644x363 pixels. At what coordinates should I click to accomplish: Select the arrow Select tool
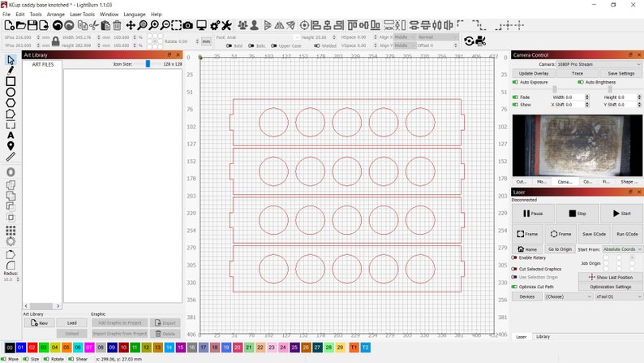pyautogui.click(x=11, y=60)
